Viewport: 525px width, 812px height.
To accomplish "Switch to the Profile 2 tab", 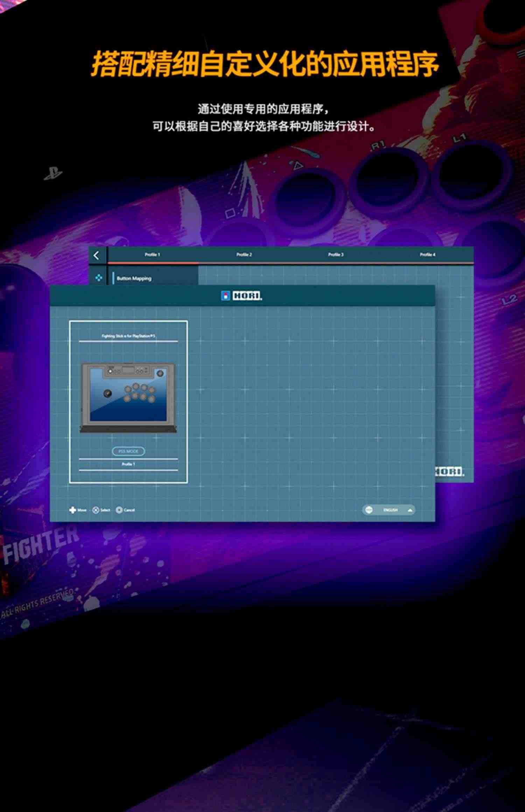I will point(244,255).
